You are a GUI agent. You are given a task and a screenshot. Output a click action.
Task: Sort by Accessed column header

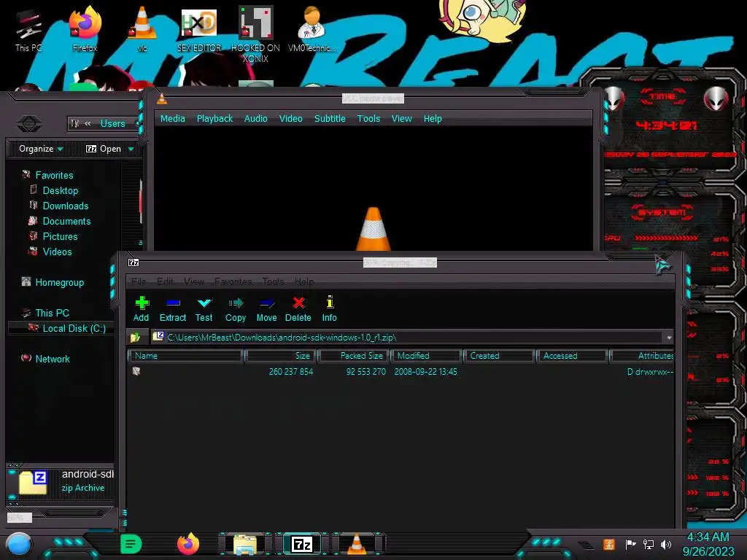tap(573, 356)
